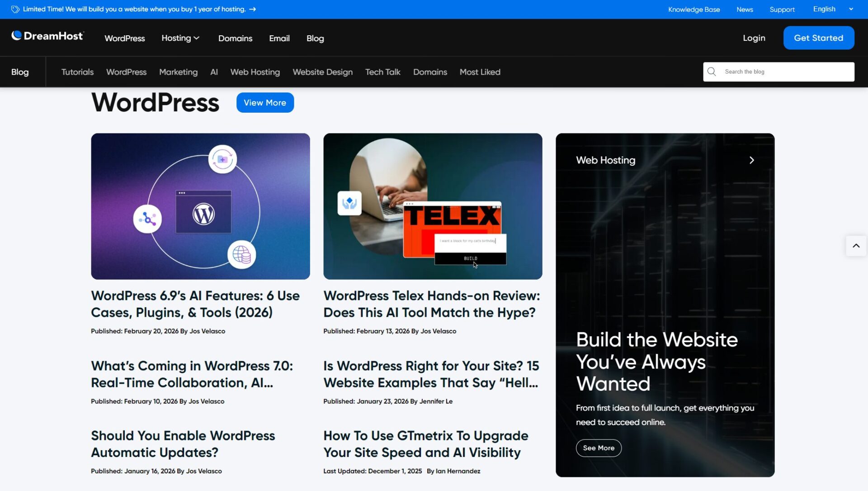Switch to the Tech Talk category
This screenshot has height=491, width=868.
(x=382, y=72)
